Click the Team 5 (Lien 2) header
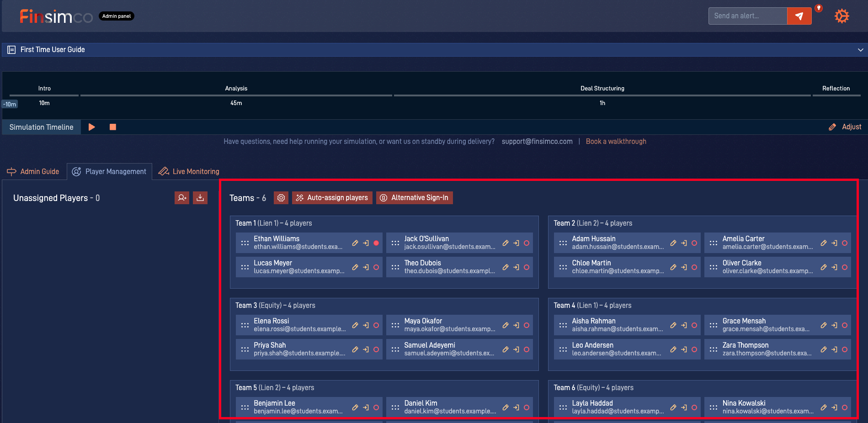Screen dimensions: 868x423 point(275,387)
